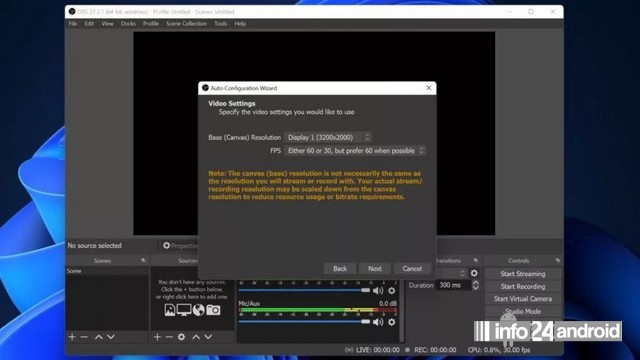Click the No source selected label
Screen dimensions: 640x360
pos(95,246)
